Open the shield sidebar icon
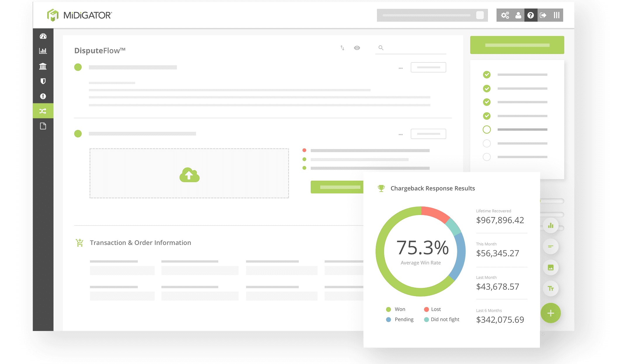Screen dimensions: 620x364 coord(43,81)
